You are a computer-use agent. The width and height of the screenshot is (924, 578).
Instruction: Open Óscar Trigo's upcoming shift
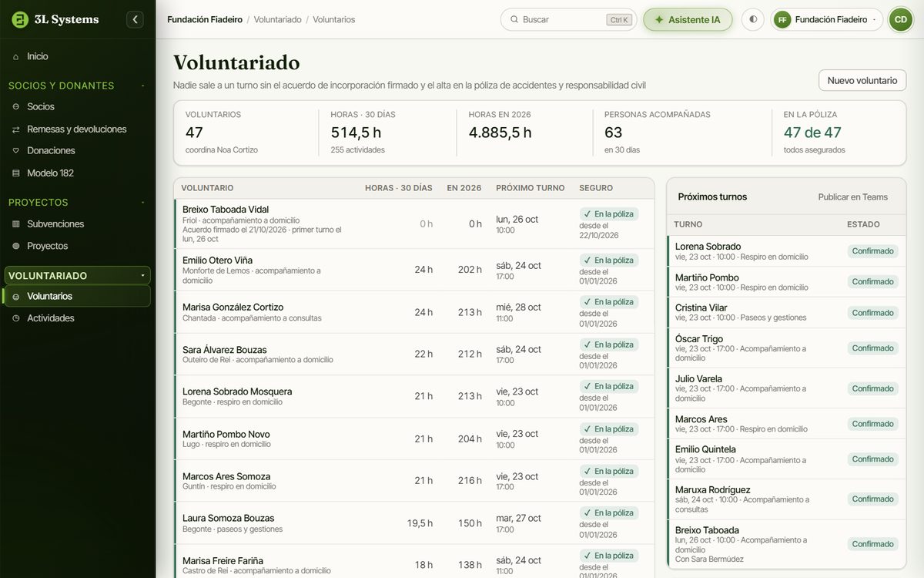click(786, 348)
